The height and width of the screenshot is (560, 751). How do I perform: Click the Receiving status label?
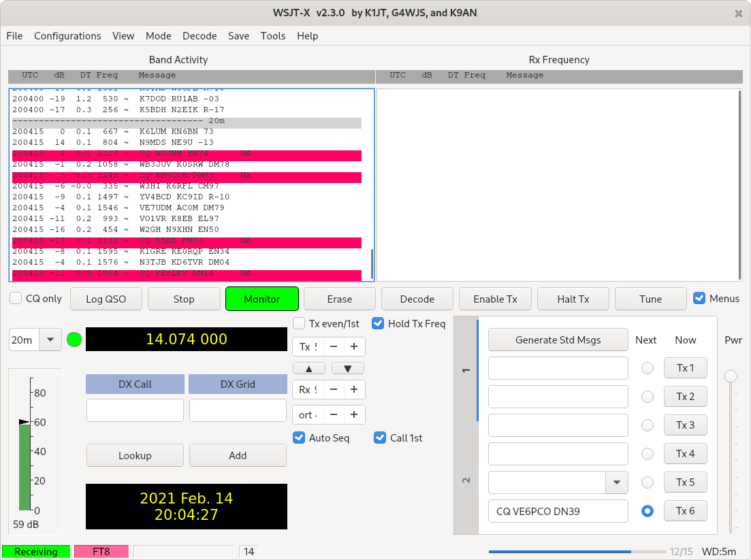[x=36, y=551]
